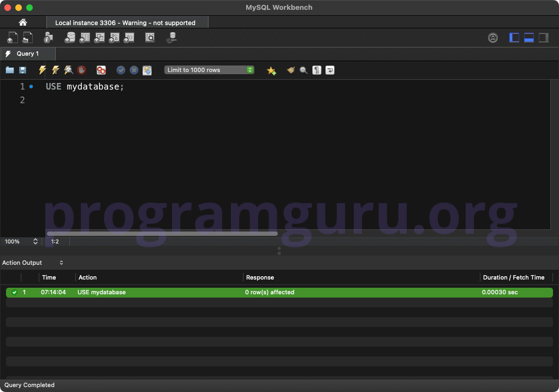
Task: Create a new schema icon
Action: tap(70, 38)
